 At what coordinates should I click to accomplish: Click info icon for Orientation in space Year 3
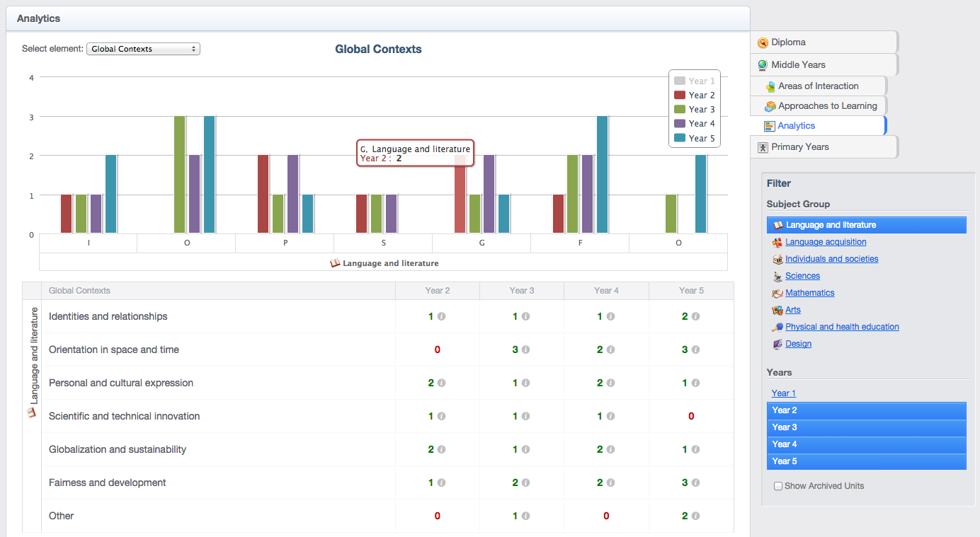pyautogui.click(x=525, y=350)
